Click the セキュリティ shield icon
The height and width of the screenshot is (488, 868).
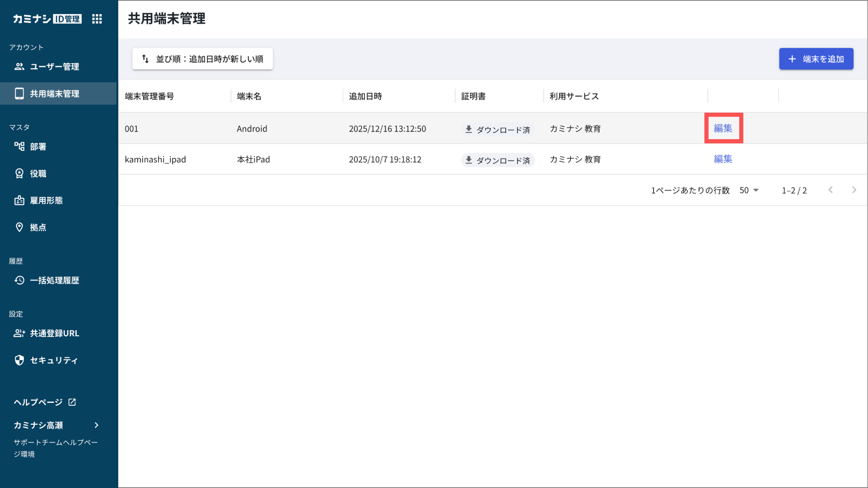point(19,360)
